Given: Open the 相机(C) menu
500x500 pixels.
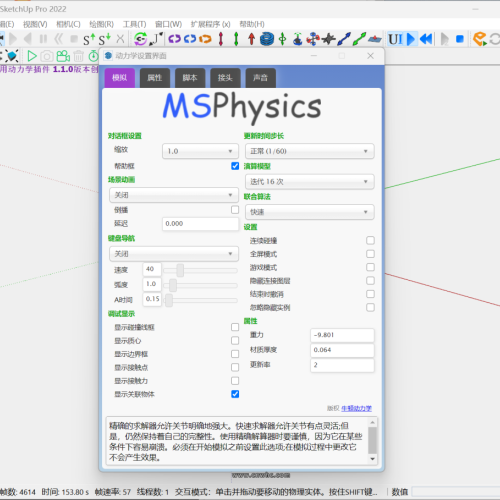Looking at the screenshot, I should coord(68,24).
